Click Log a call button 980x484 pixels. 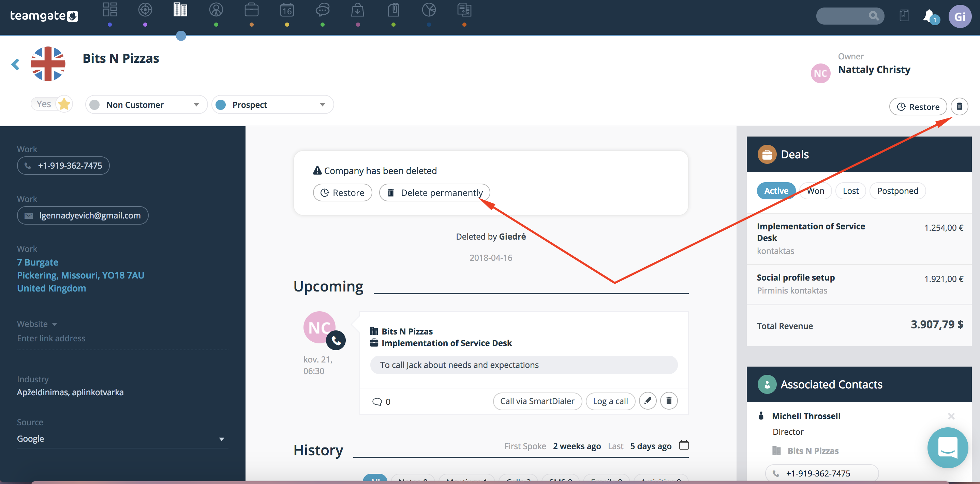[610, 401]
